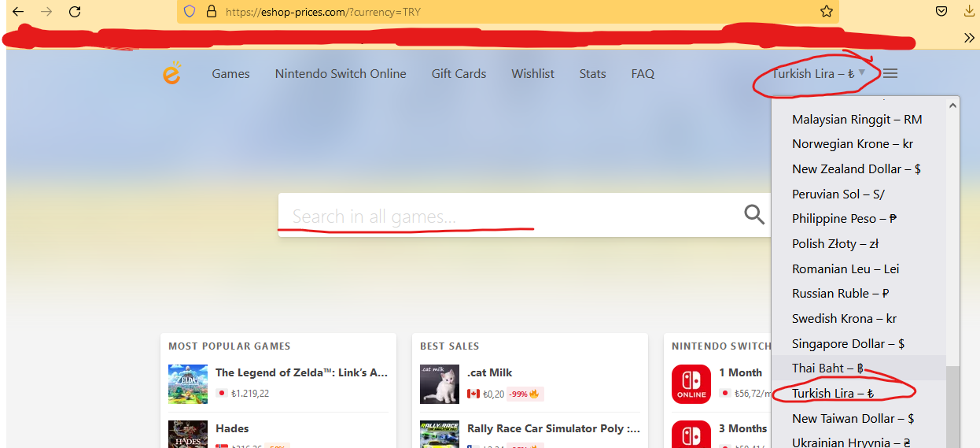Open the hamburger menu icon
This screenshot has width=980, height=448.
(x=890, y=73)
